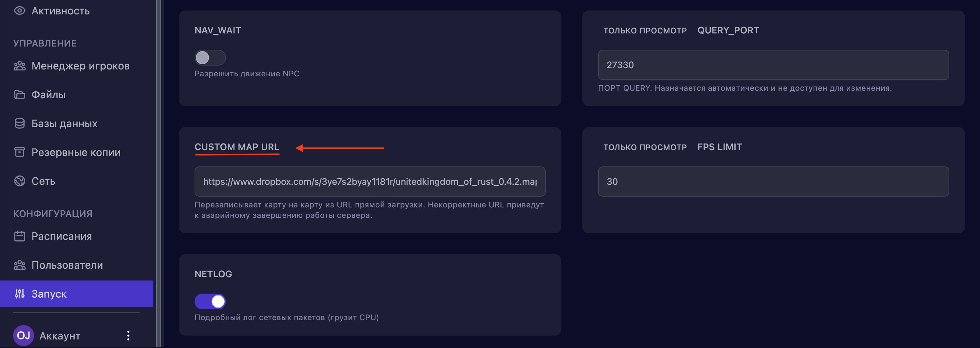Click the CUSTOM MAP URL input field

pyautogui.click(x=370, y=182)
